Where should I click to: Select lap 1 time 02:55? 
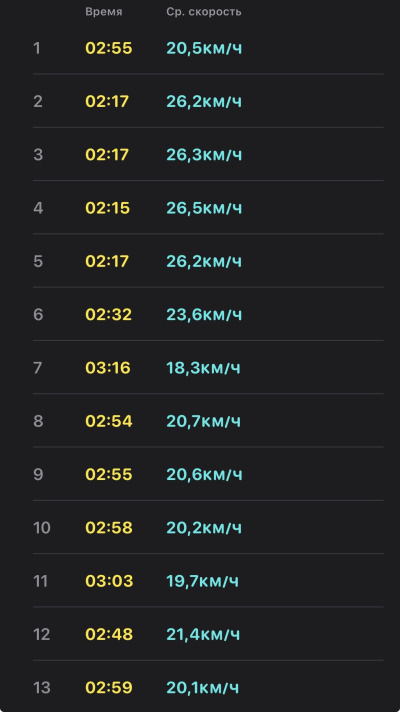pyautogui.click(x=109, y=48)
